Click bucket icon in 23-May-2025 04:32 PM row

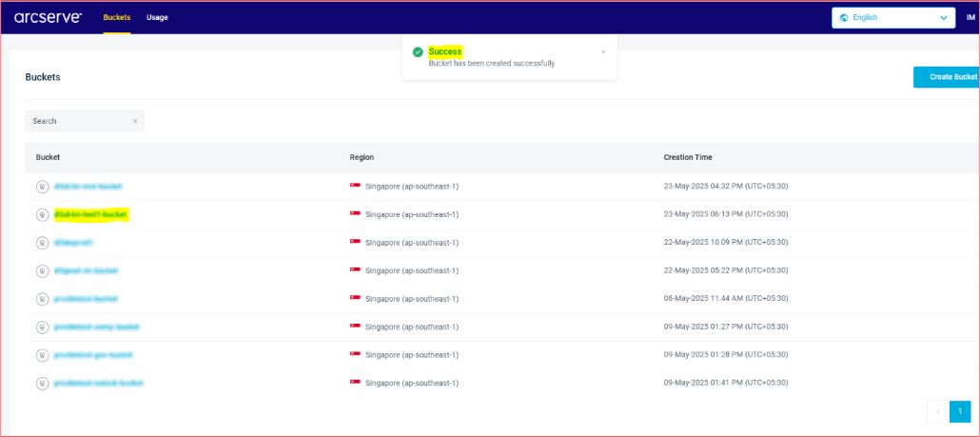(42, 187)
